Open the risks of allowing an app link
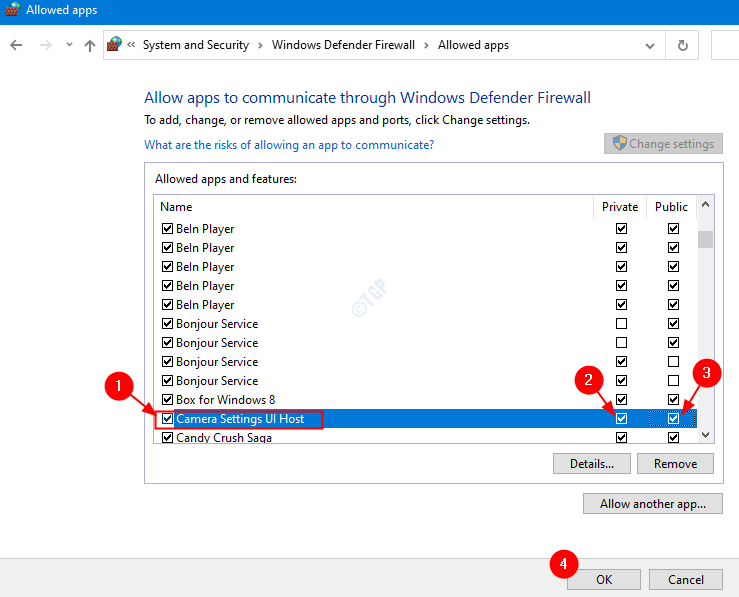Screen dimensions: 739x597 tap(289, 145)
